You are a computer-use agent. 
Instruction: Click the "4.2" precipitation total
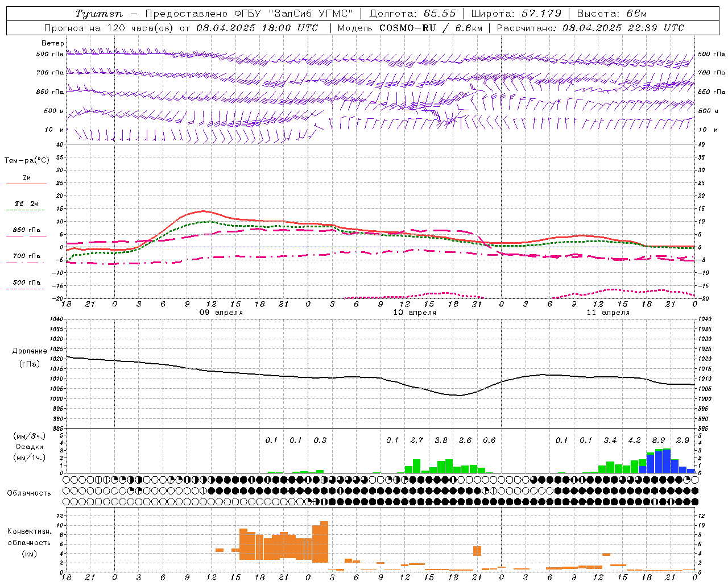click(634, 440)
